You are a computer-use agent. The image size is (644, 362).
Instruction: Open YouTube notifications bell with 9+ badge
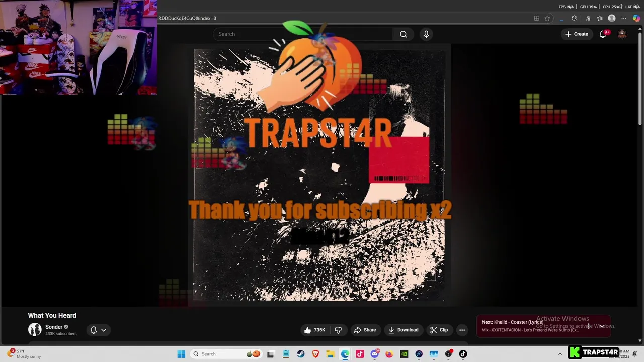(603, 34)
